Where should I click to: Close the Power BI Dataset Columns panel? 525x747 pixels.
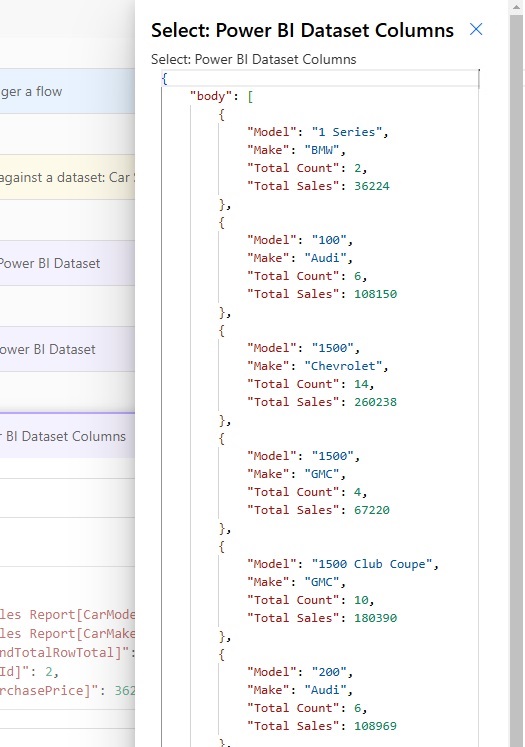(475, 30)
